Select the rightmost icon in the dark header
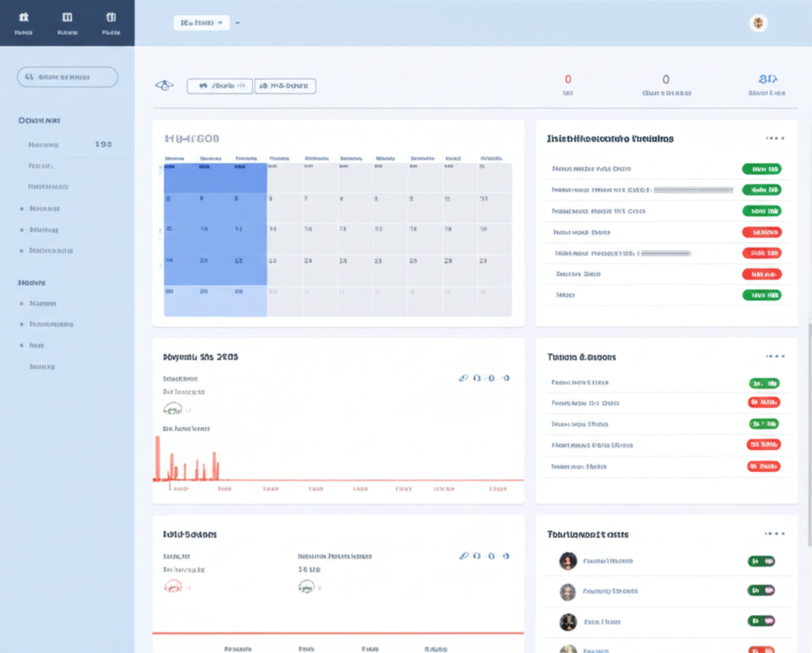This screenshot has width=812, height=653. tap(111, 17)
